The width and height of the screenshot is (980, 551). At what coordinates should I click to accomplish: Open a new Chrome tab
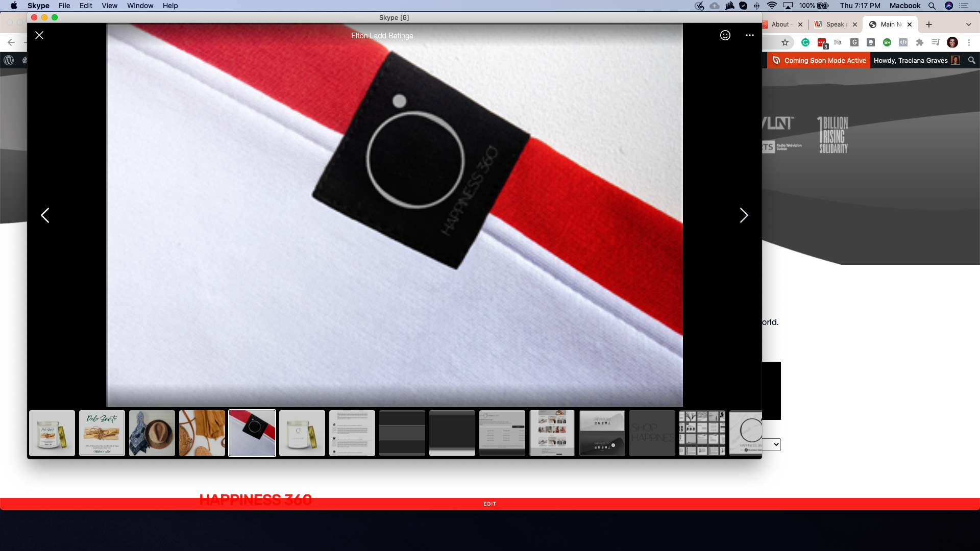929,24
